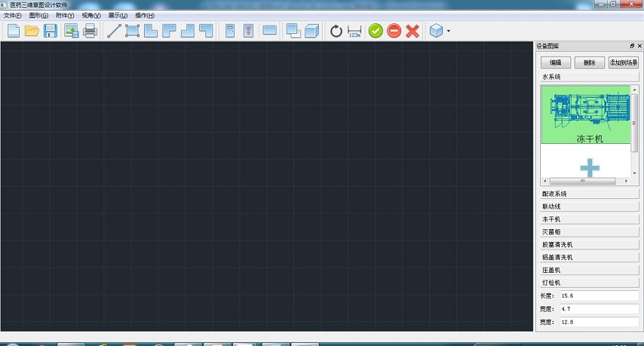Open a file with the folder icon
Image resolution: width=644 pixels, height=346 pixels.
32,31
